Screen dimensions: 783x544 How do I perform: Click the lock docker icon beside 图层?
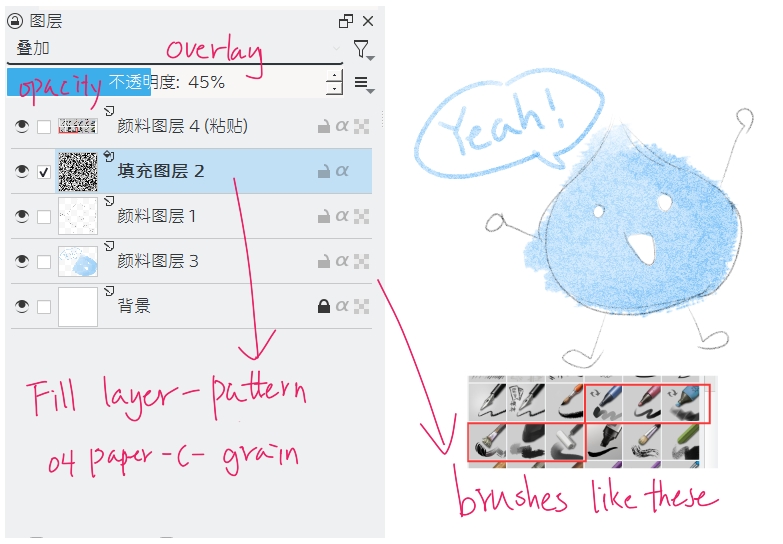15,21
